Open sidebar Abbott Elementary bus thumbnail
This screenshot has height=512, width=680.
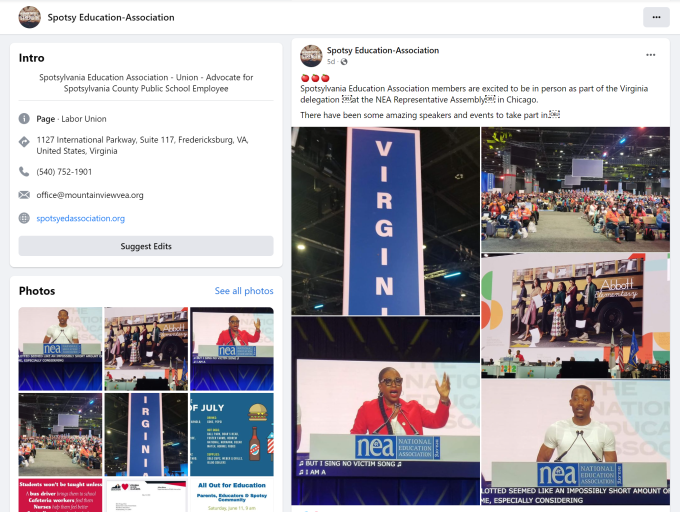coord(146,349)
